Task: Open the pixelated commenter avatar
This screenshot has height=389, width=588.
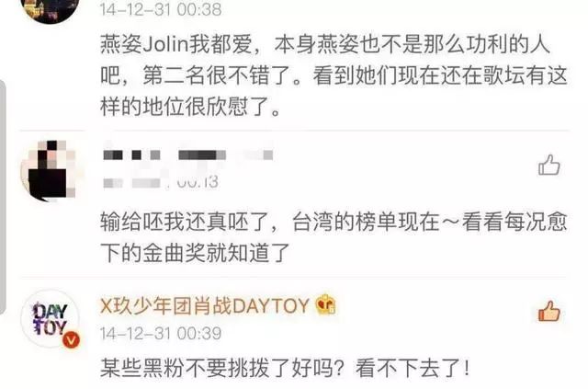Action: (49, 169)
